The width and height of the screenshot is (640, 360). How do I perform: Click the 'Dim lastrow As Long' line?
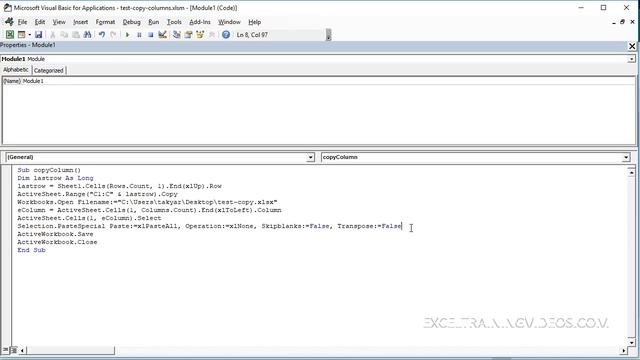coord(55,178)
